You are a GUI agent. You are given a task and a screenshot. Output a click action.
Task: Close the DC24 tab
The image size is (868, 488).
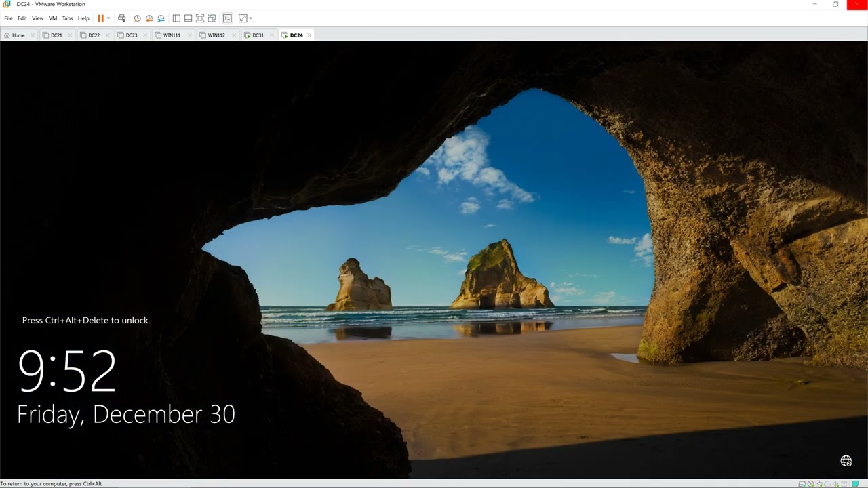click(309, 35)
